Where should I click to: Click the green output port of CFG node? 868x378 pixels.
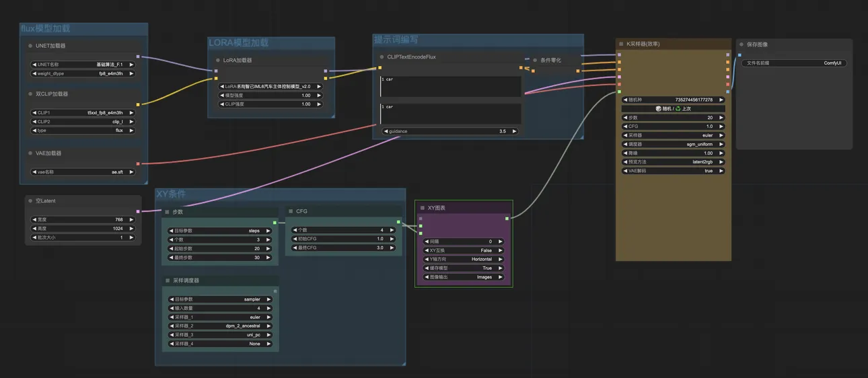(398, 222)
